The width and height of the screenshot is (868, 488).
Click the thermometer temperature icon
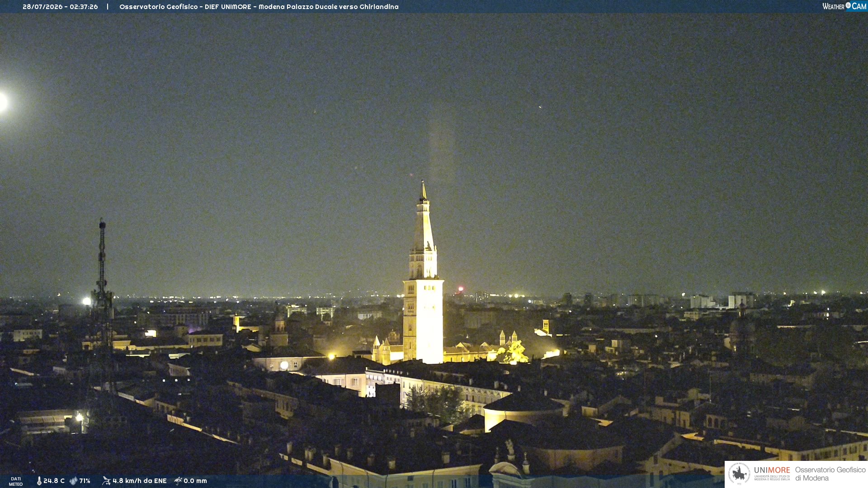(x=39, y=481)
